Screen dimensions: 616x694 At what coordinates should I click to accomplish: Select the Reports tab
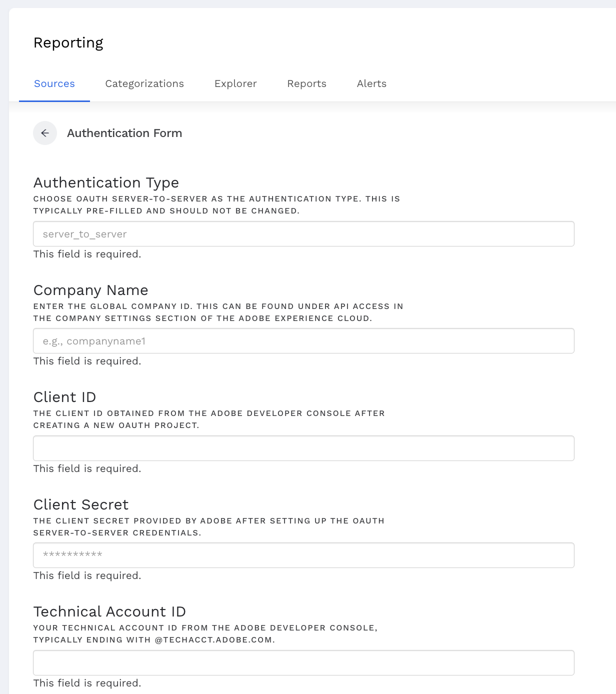coord(306,83)
